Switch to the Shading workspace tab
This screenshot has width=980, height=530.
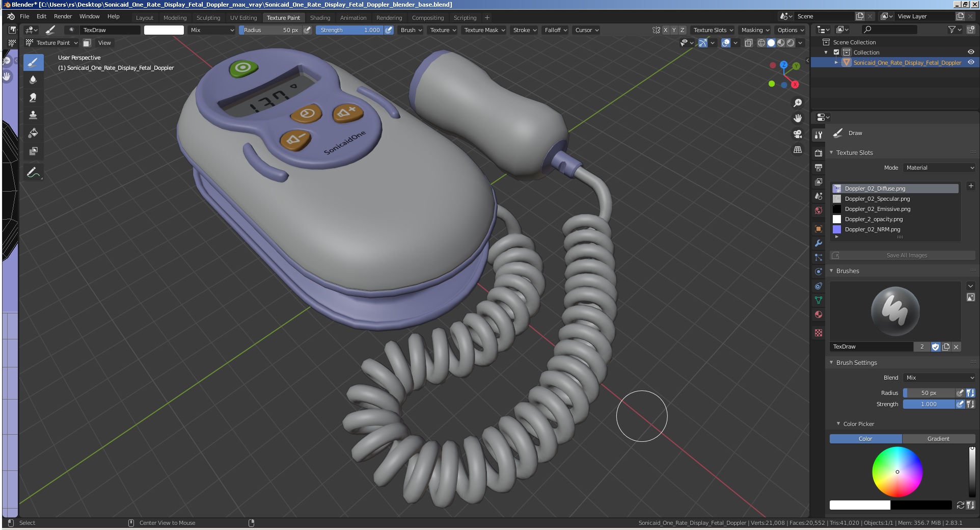[320, 18]
